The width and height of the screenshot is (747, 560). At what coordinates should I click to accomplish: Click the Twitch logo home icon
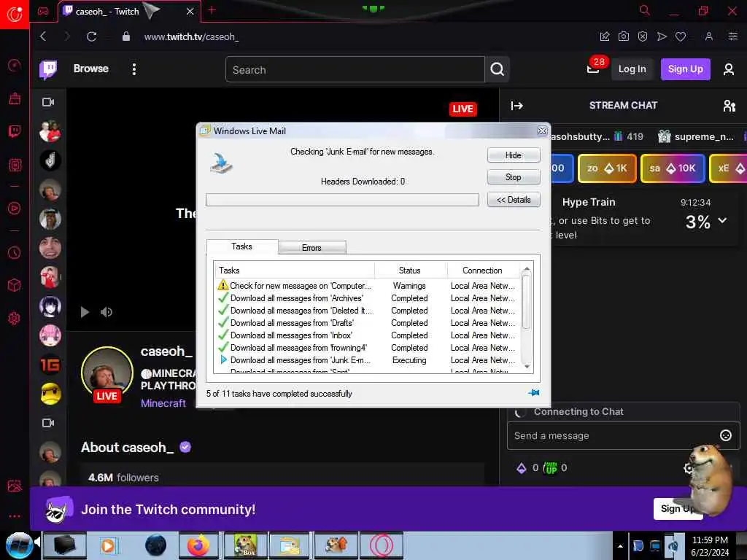tap(48, 69)
